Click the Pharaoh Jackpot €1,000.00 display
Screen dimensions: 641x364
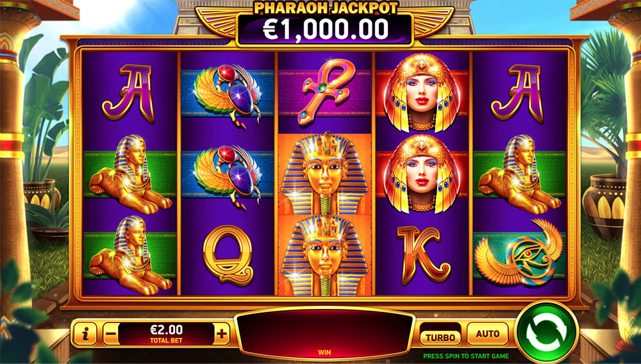pos(325,29)
